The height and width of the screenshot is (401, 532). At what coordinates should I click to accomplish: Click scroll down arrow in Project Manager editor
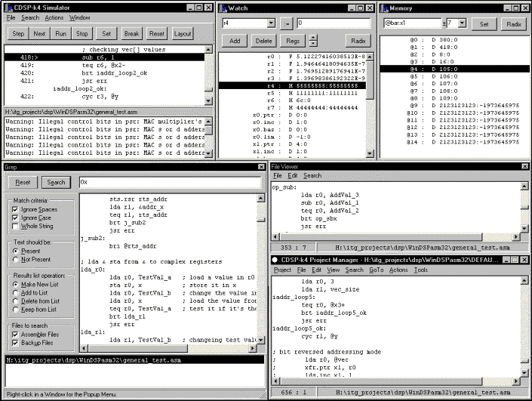[524, 374]
